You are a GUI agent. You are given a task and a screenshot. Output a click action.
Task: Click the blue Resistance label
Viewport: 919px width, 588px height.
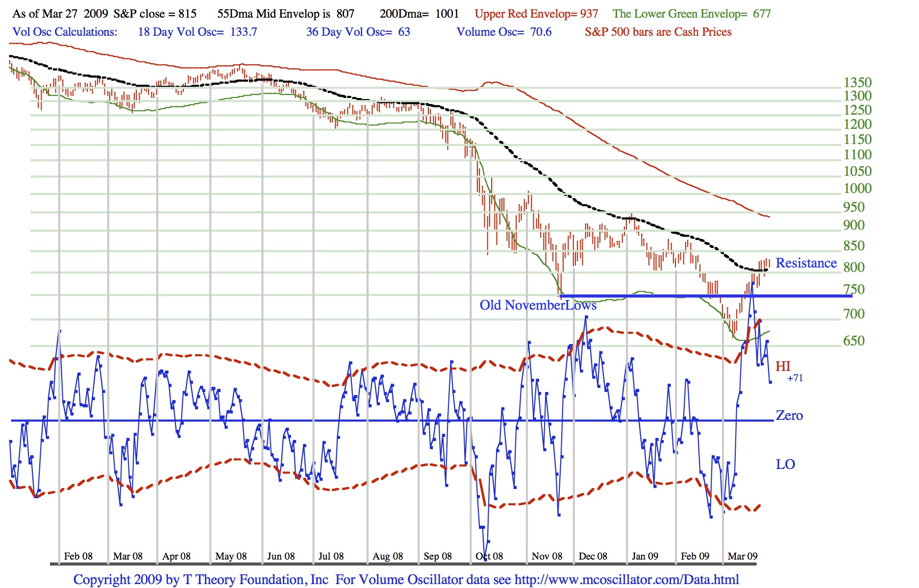(x=806, y=263)
